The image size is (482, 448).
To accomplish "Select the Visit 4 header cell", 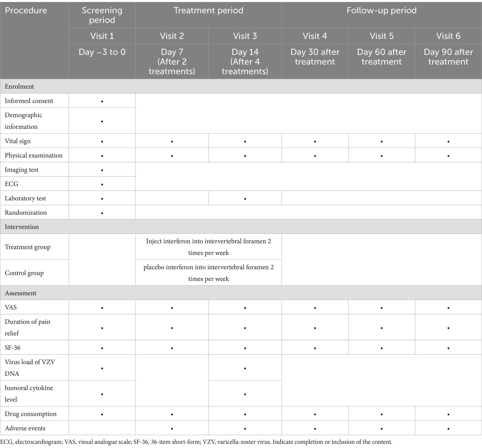I will click(x=315, y=36).
